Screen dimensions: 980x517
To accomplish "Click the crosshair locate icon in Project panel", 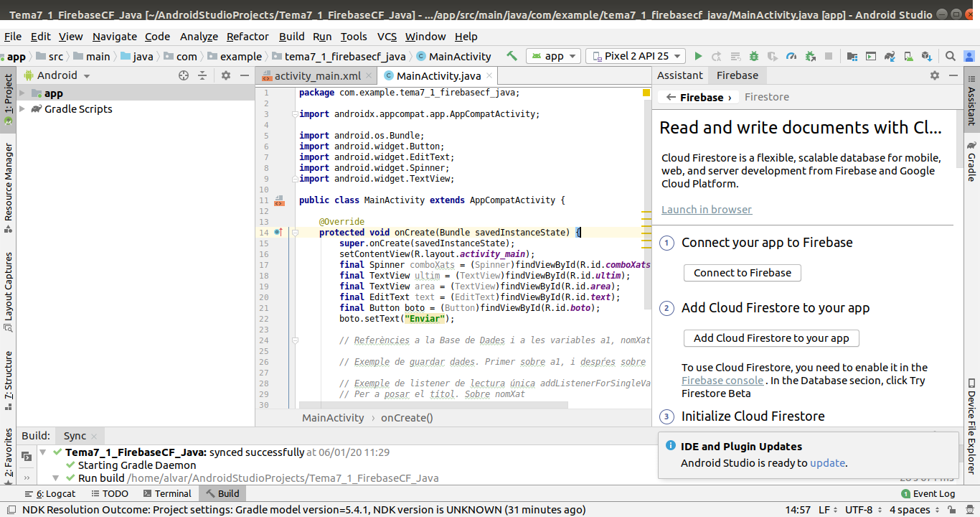I will pyautogui.click(x=184, y=75).
